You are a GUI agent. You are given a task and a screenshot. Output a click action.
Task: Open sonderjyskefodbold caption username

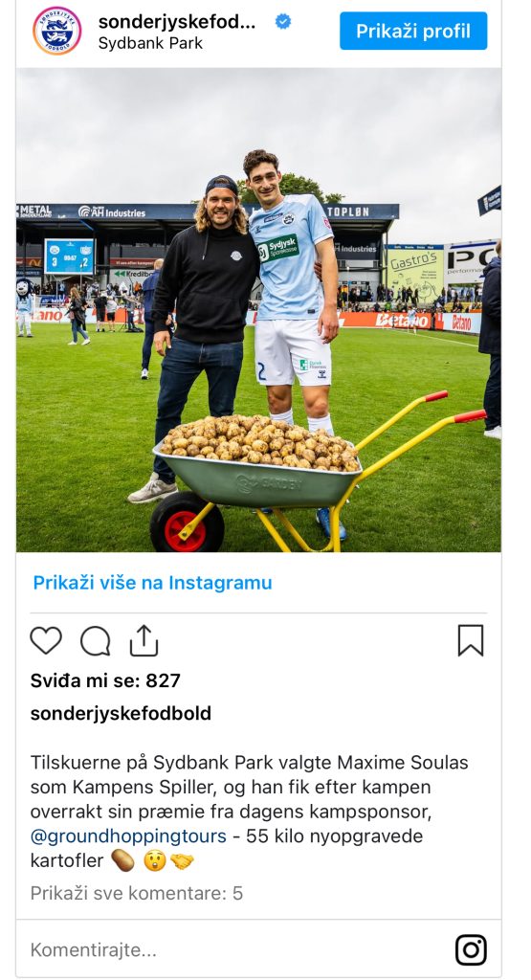point(121,713)
